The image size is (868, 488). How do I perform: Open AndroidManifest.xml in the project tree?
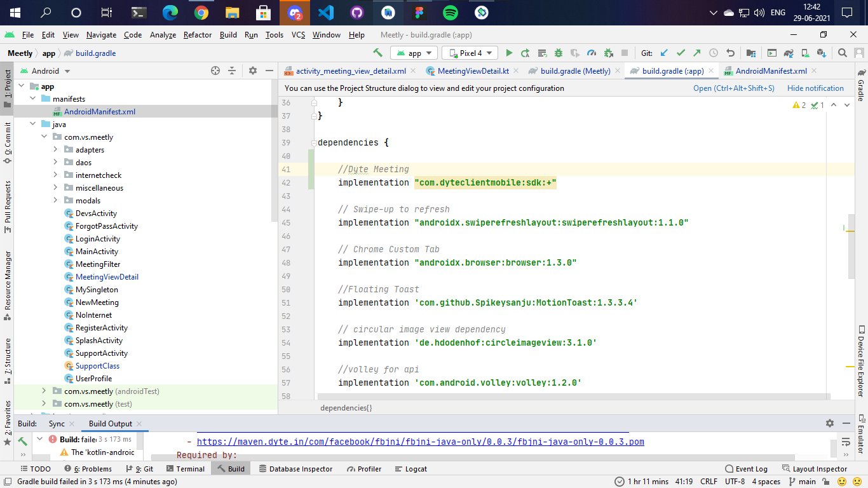pyautogui.click(x=99, y=111)
